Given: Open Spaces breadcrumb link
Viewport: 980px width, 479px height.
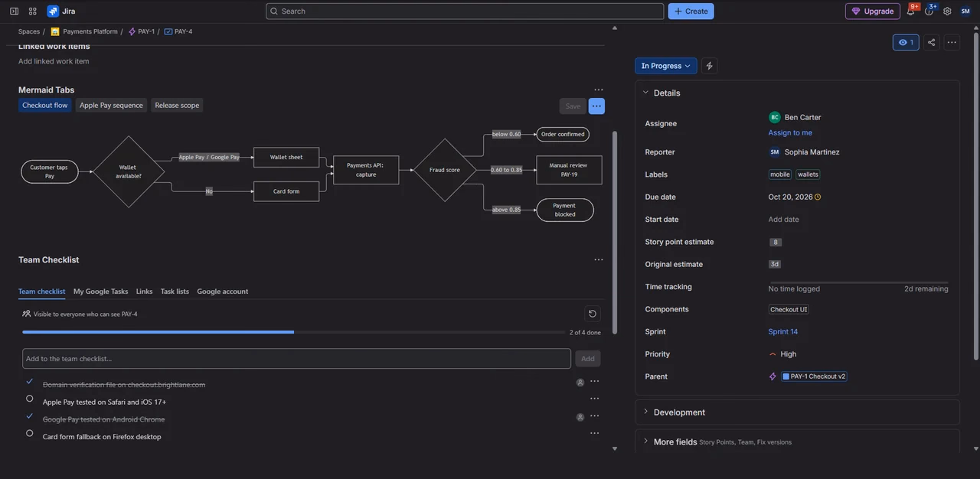Looking at the screenshot, I should 29,31.
